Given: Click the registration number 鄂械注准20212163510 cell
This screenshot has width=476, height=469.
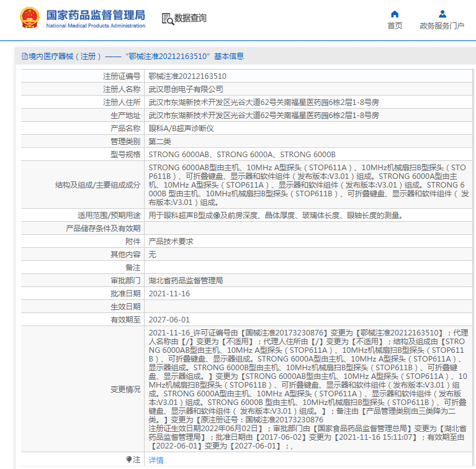Looking at the screenshot, I should point(187,76).
